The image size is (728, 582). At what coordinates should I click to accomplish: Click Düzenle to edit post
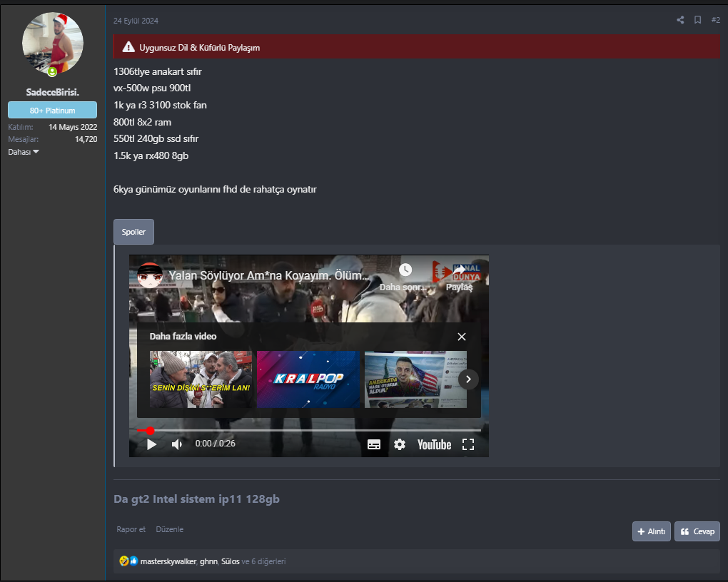169,529
